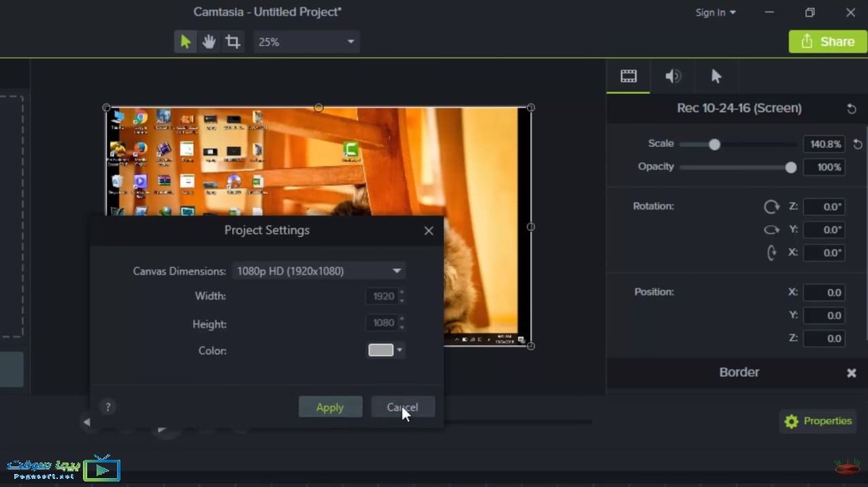This screenshot has width=868, height=487.
Task: Expand the Color dropdown arrow
Action: coord(400,351)
